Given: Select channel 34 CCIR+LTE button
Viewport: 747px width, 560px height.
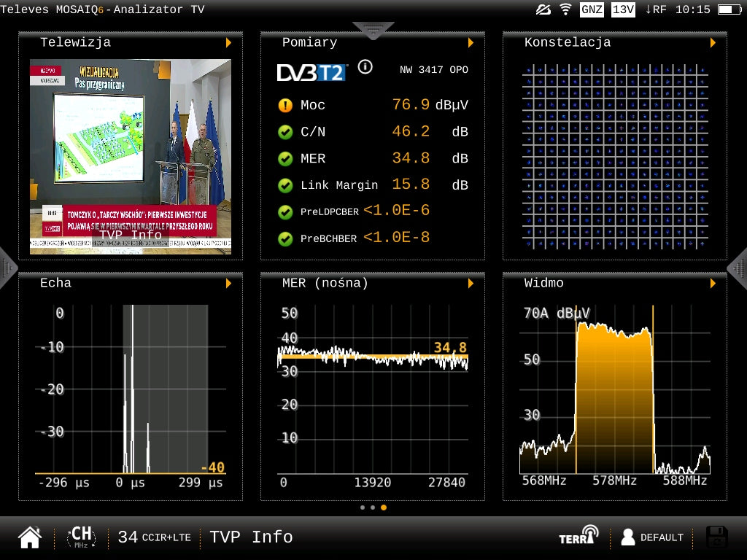Looking at the screenshot, I should pos(155,537).
